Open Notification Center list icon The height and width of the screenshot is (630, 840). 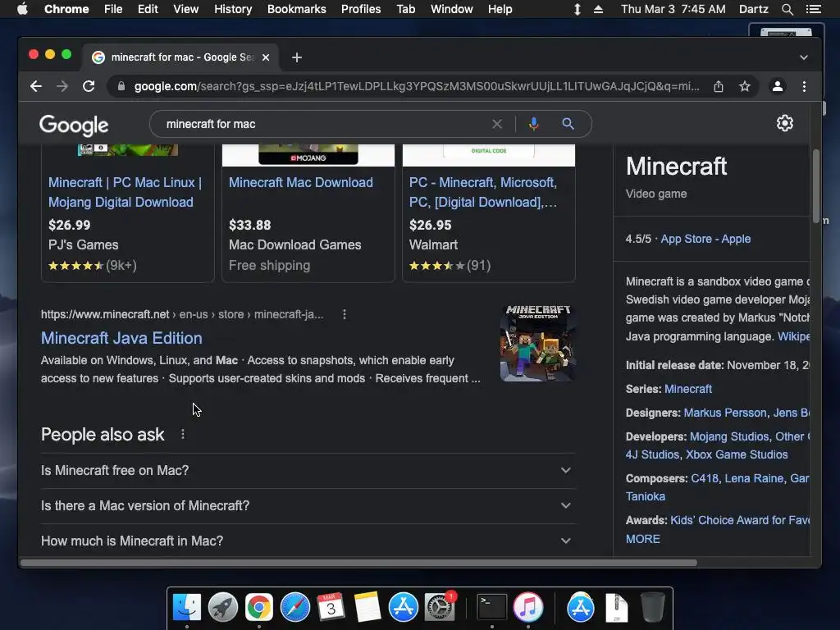click(x=813, y=9)
